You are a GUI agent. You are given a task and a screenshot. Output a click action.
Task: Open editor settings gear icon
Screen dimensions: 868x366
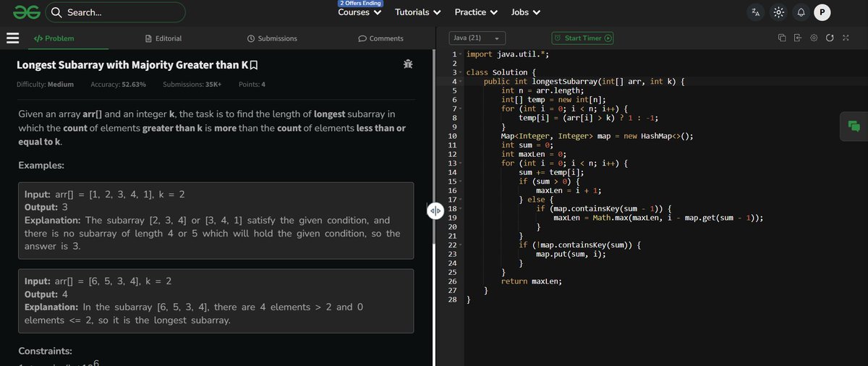(814, 38)
